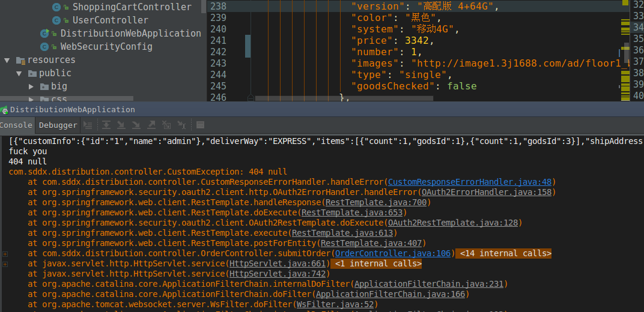Select UserController in project tree

click(111, 20)
